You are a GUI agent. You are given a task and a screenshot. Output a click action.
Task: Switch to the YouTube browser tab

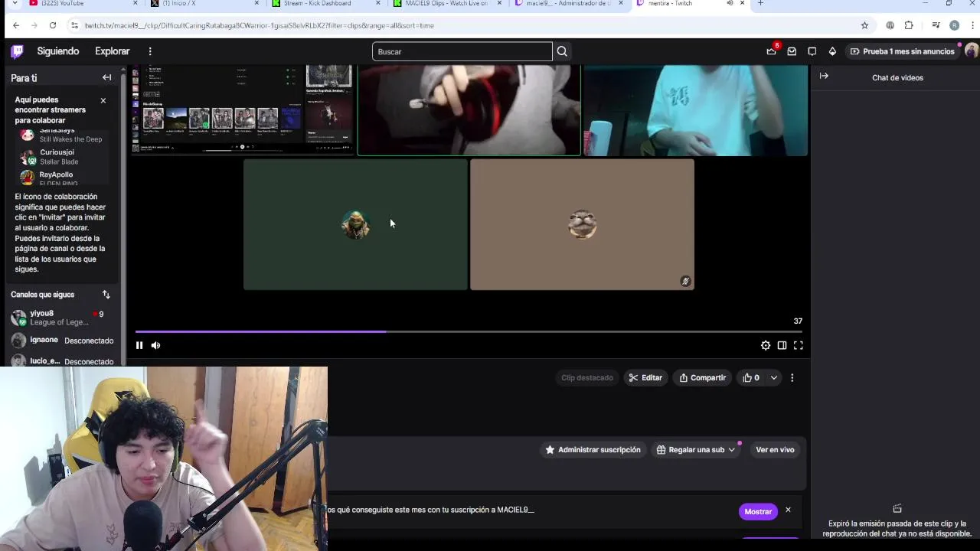pyautogui.click(x=82, y=4)
